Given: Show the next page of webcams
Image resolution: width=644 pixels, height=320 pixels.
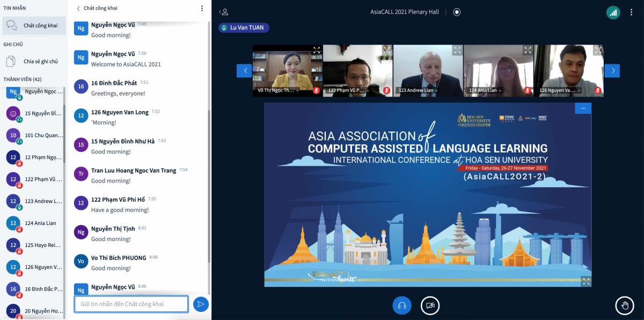Looking at the screenshot, I should coord(612,71).
